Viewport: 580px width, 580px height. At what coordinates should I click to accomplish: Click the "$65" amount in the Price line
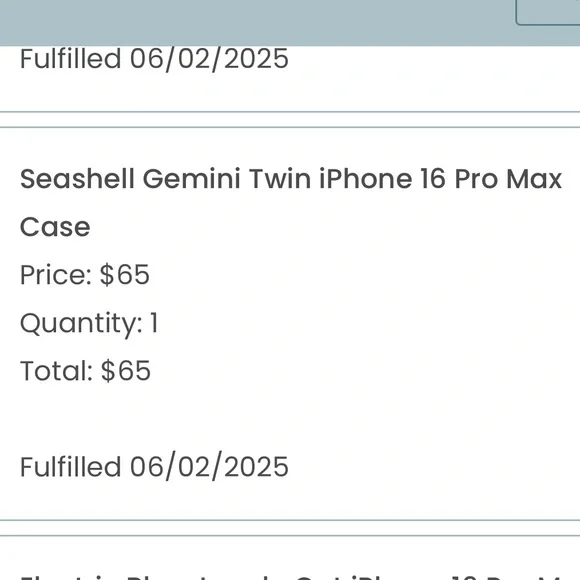[x=125, y=275]
